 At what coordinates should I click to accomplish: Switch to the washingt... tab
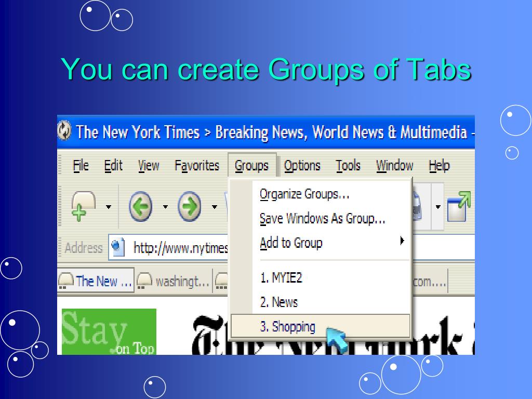click(x=174, y=281)
